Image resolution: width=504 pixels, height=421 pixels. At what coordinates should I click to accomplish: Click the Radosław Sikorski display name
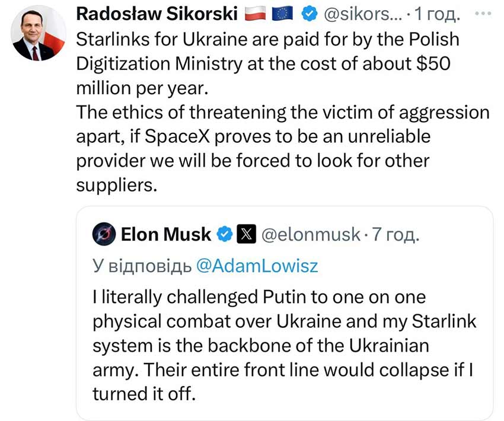click(x=157, y=14)
